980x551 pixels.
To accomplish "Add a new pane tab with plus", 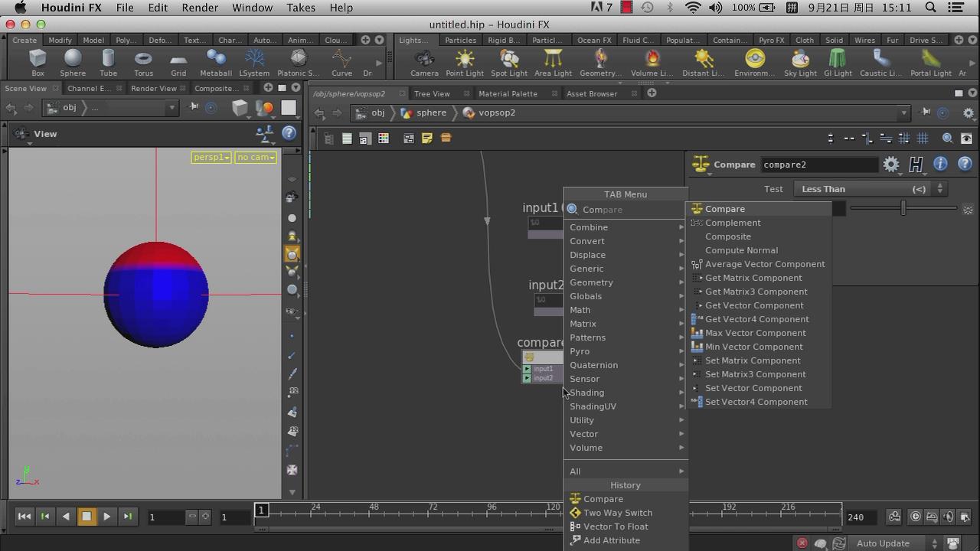I will (652, 93).
